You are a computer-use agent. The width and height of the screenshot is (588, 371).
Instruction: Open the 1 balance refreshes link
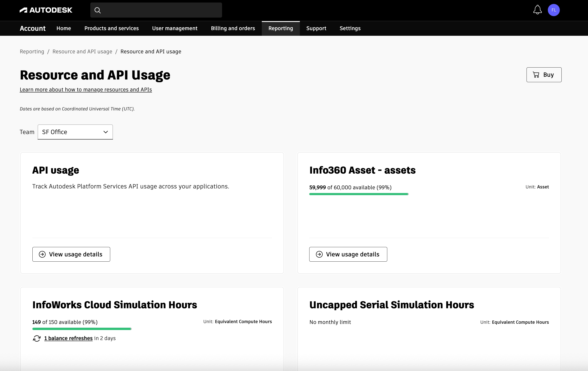pos(69,338)
